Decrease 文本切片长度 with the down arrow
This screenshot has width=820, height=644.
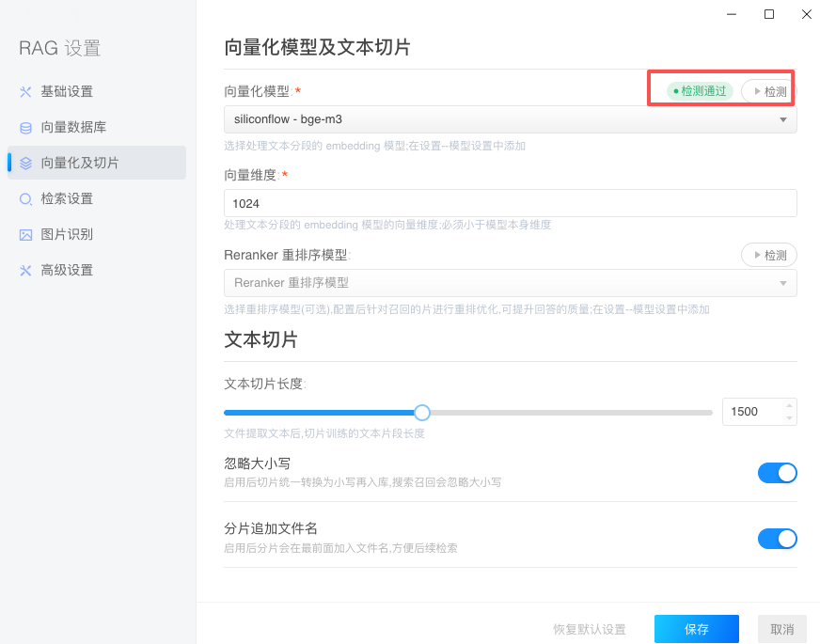789,417
